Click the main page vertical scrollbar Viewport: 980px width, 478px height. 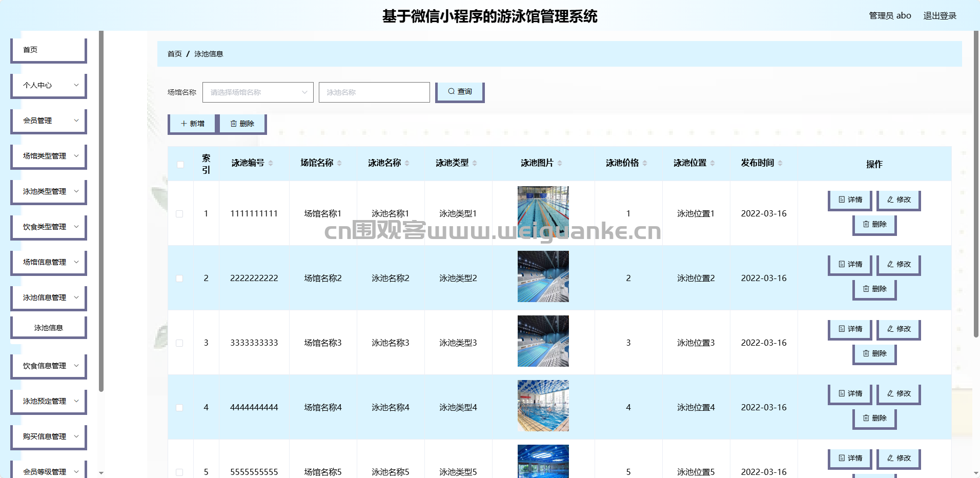point(976,184)
